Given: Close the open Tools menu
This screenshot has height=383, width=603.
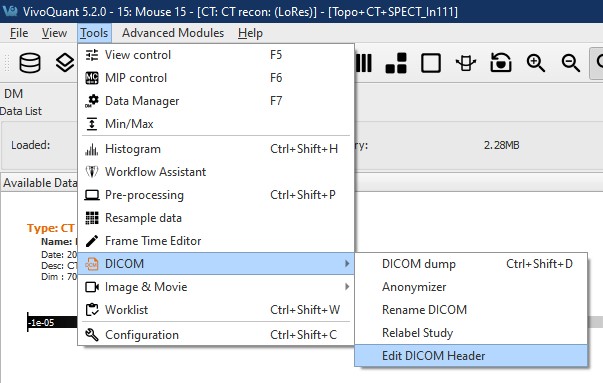Looking at the screenshot, I should click(94, 33).
